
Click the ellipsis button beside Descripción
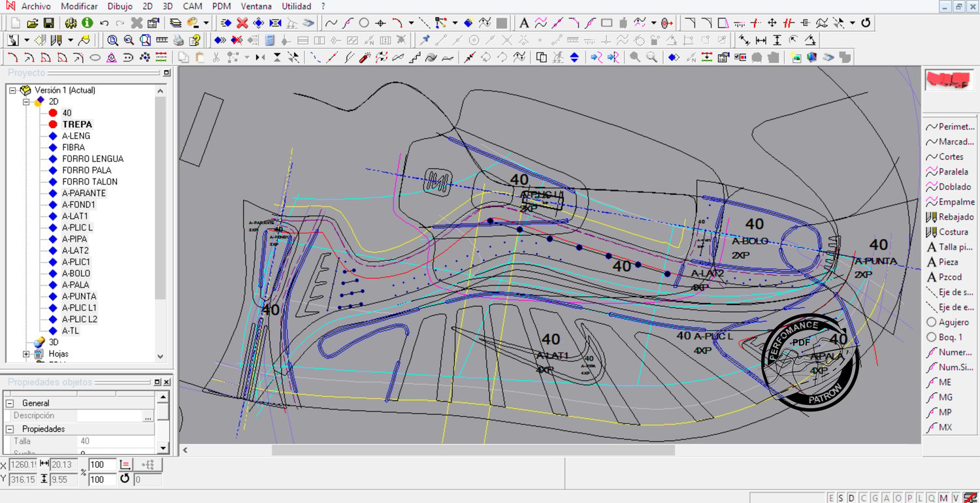[148, 415]
